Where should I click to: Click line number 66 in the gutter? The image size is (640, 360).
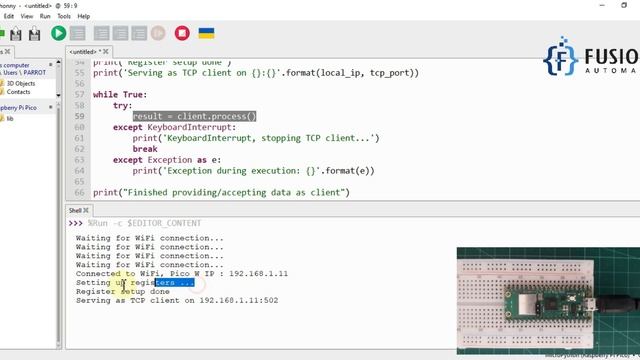[79, 193]
